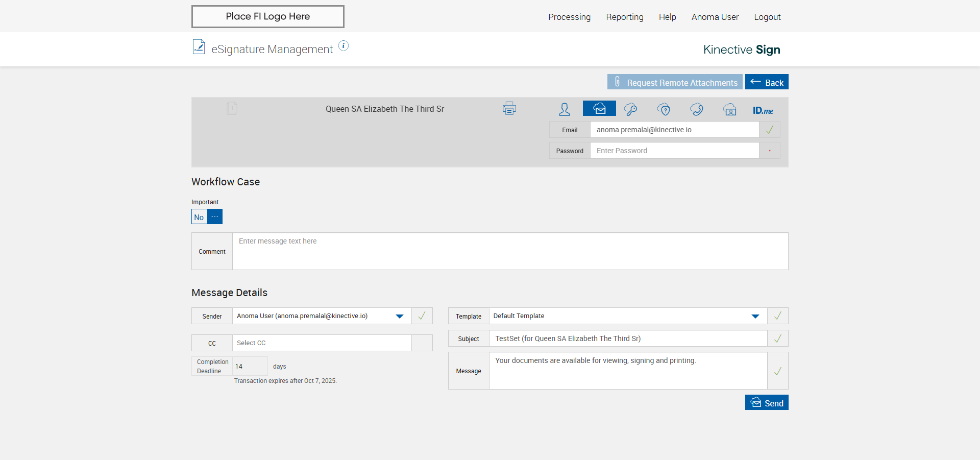Viewport: 980px width, 460px height.
Task: Click the Enter Password field
Action: click(x=674, y=151)
